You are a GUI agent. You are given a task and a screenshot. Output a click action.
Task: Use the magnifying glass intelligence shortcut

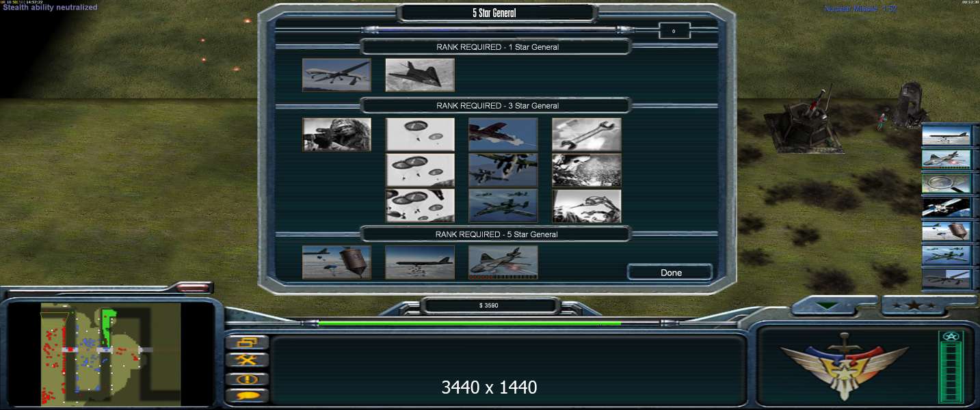946,183
